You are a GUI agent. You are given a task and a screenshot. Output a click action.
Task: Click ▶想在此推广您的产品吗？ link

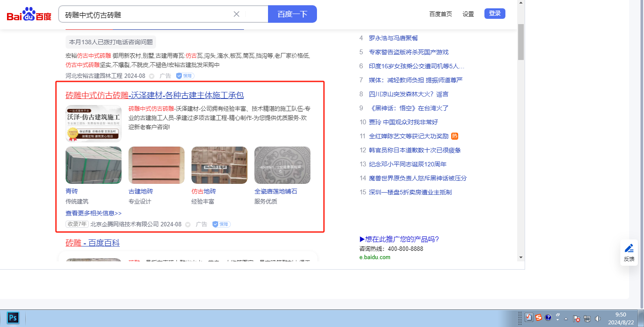(x=399, y=239)
